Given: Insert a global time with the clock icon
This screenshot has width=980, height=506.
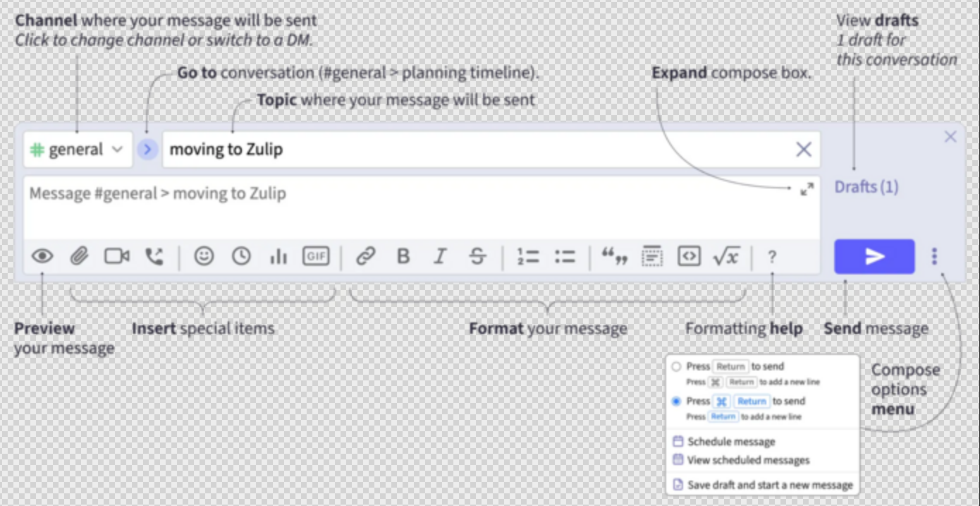Looking at the screenshot, I should click(x=242, y=256).
